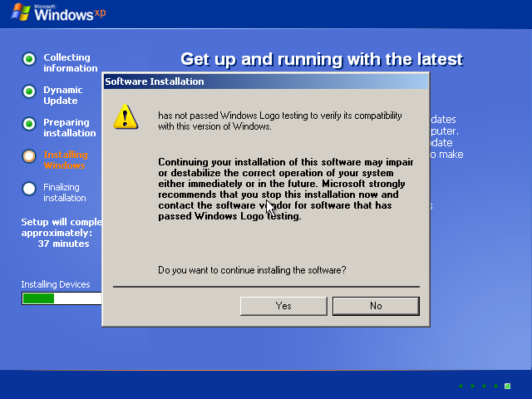Click "Do you want to continue installing the software?"

252,270
